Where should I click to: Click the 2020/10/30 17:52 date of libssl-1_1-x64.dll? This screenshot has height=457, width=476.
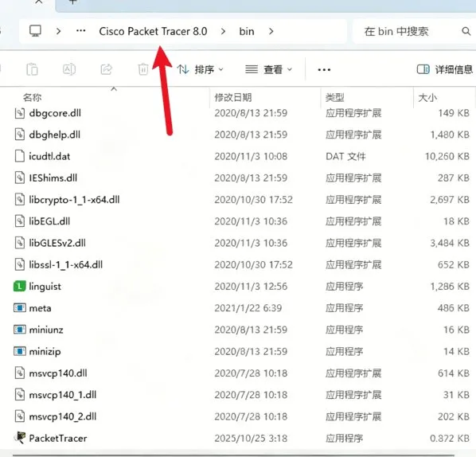point(253,265)
